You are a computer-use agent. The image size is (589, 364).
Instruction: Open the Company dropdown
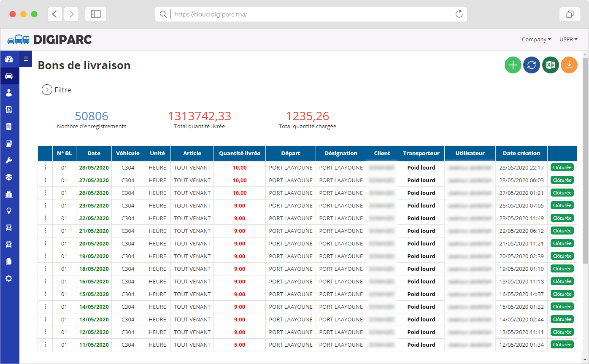(x=536, y=40)
